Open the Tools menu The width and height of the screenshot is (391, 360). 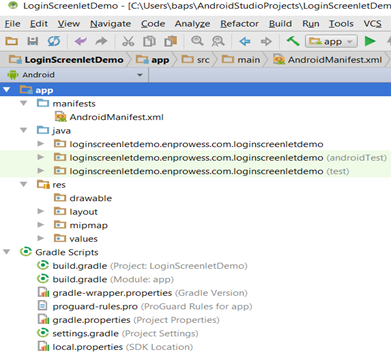pos(341,24)
